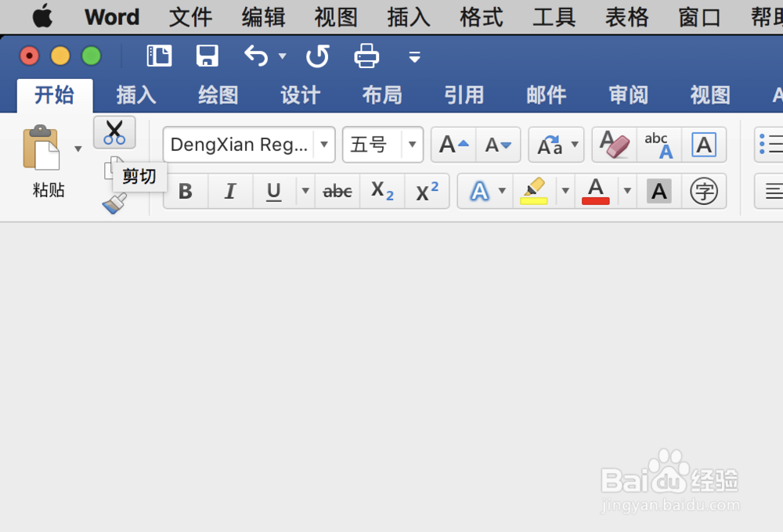
Task: Switch to the 引用 ribbon tab
Action: click(x=464, y=95)
